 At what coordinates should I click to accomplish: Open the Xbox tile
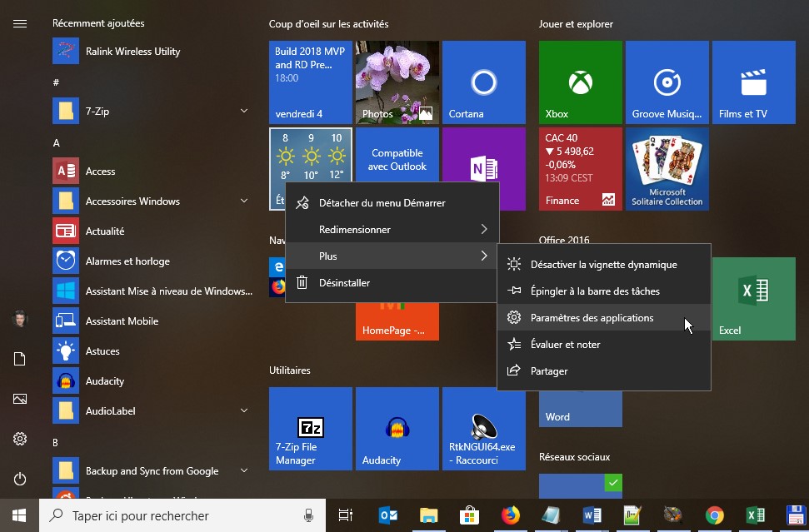[x=580, y=82]
